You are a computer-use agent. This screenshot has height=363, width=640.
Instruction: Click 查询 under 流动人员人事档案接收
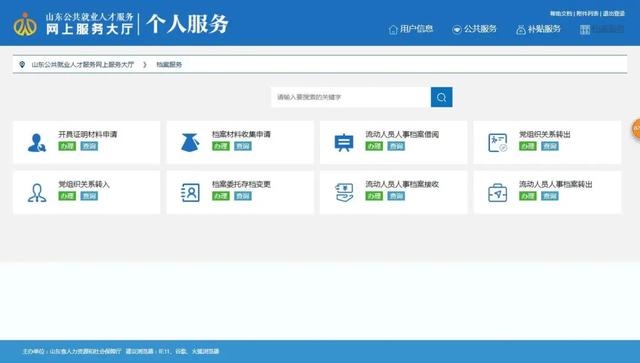[396, 196]
